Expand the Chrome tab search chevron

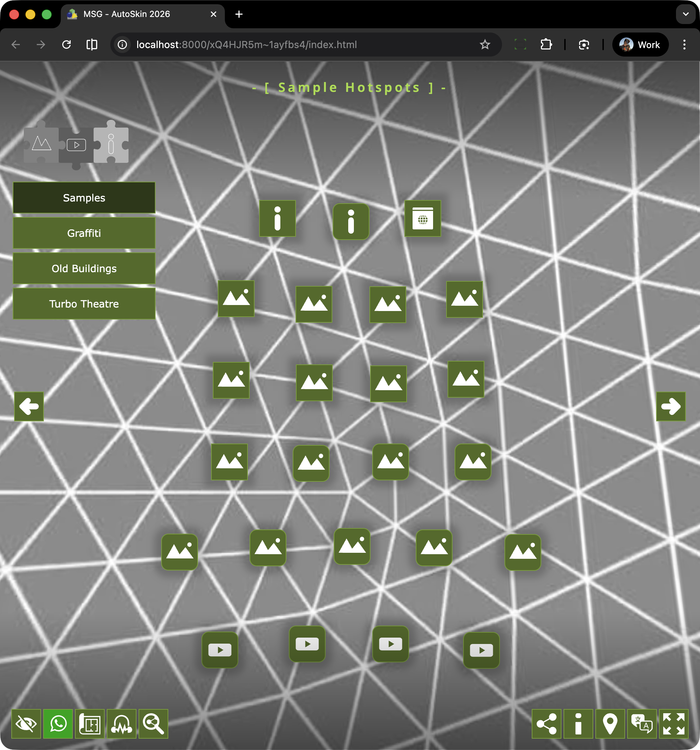coord(685,14)
